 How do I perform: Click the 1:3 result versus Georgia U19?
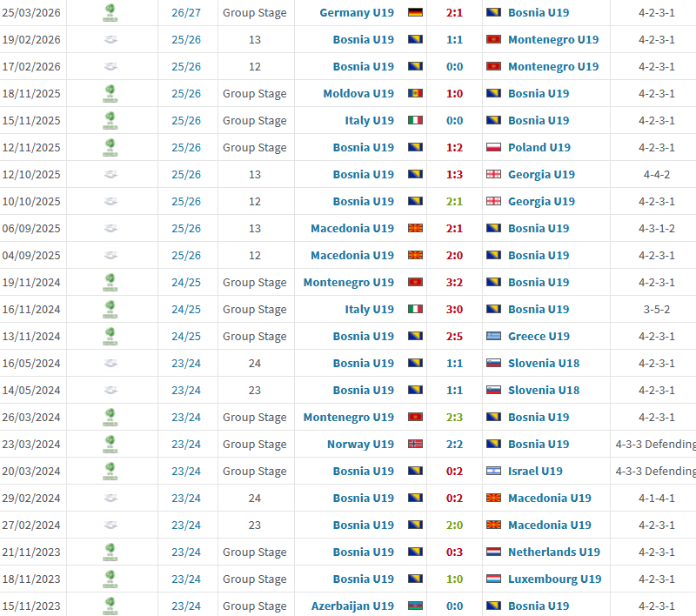[x=454, y=175]
